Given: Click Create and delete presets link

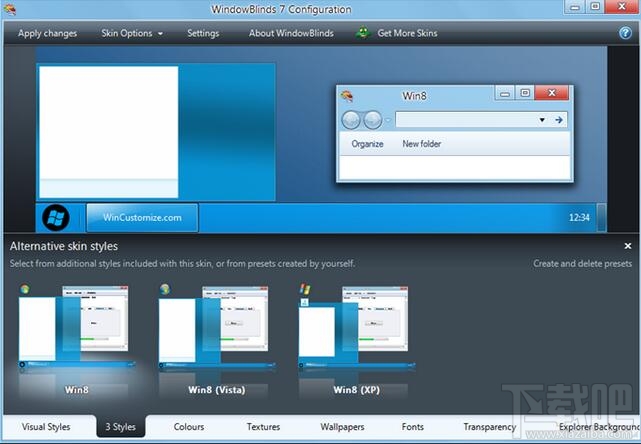Looking at the screenshot, I should pos(583,264).
